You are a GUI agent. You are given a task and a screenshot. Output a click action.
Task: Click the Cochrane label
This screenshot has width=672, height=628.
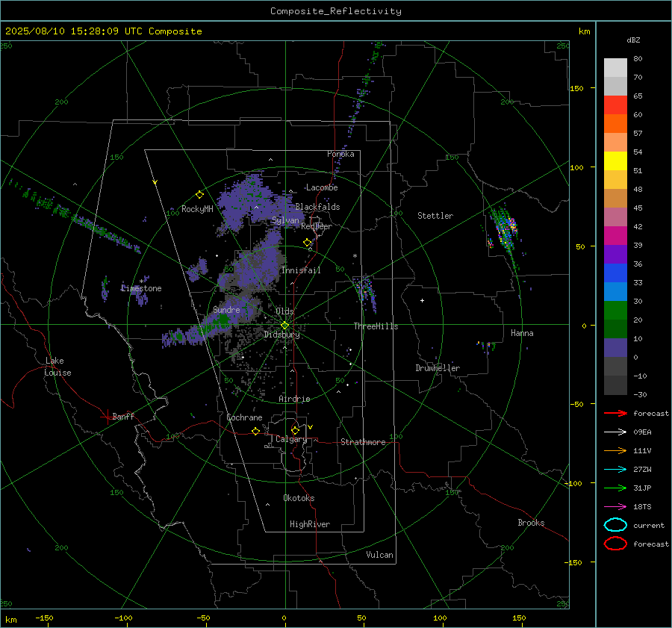tap(244, 417)
